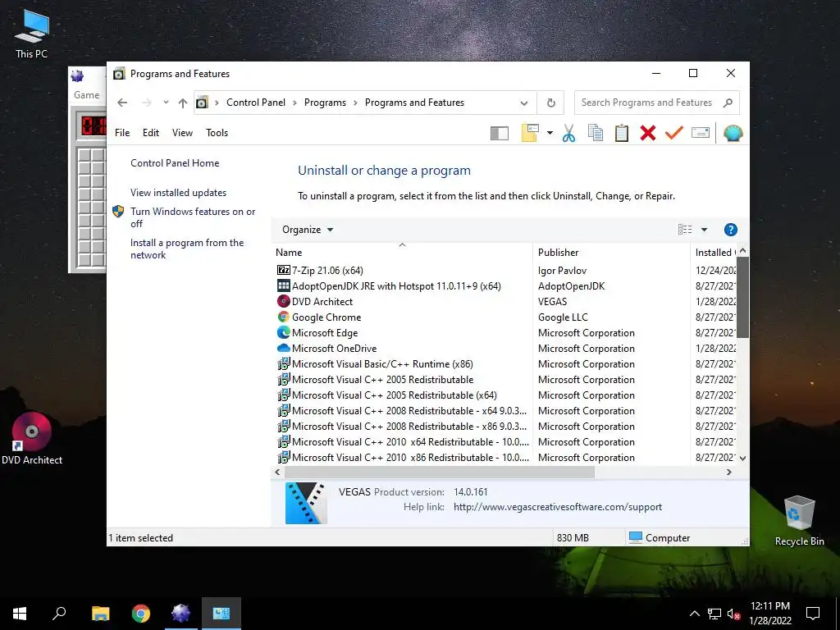
Task: Open the dropdown arrow next to folder view icon
Action: (x=550, y=133)
